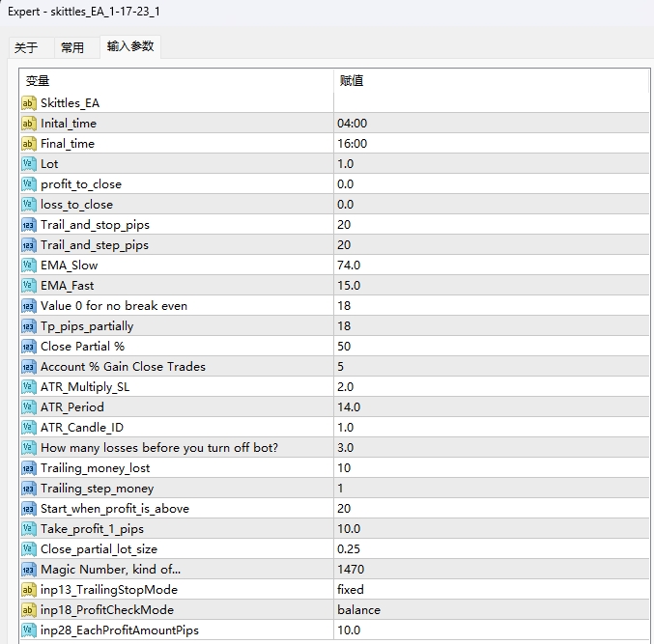The height and width of the screenshot is (644, 654).
Task: Click the string icon beside Skittles_EA
Action: point(28,103)
